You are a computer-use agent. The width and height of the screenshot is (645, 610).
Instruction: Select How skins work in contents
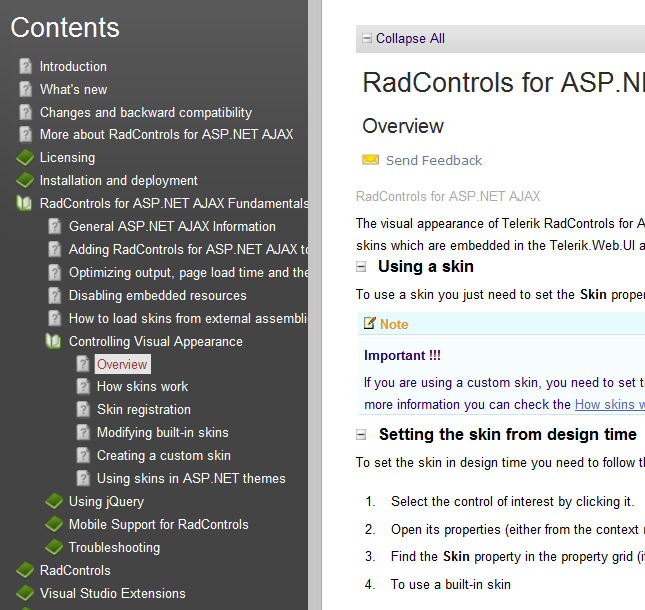[142, 387]
